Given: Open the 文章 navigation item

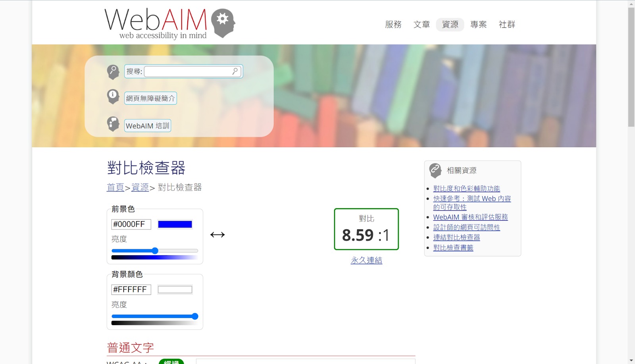Looking at the screenshot, I should point(421,25).
